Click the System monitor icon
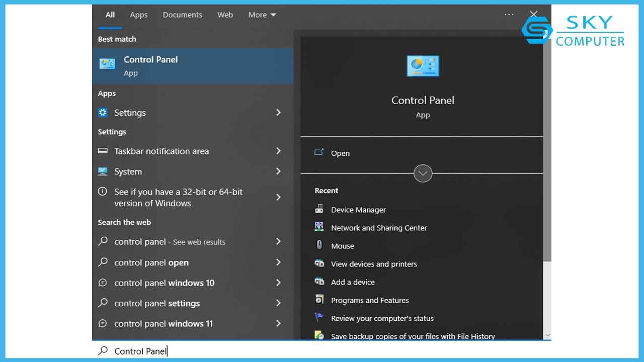The height and width of the screenshot is (362, 644). click(103, 171)
